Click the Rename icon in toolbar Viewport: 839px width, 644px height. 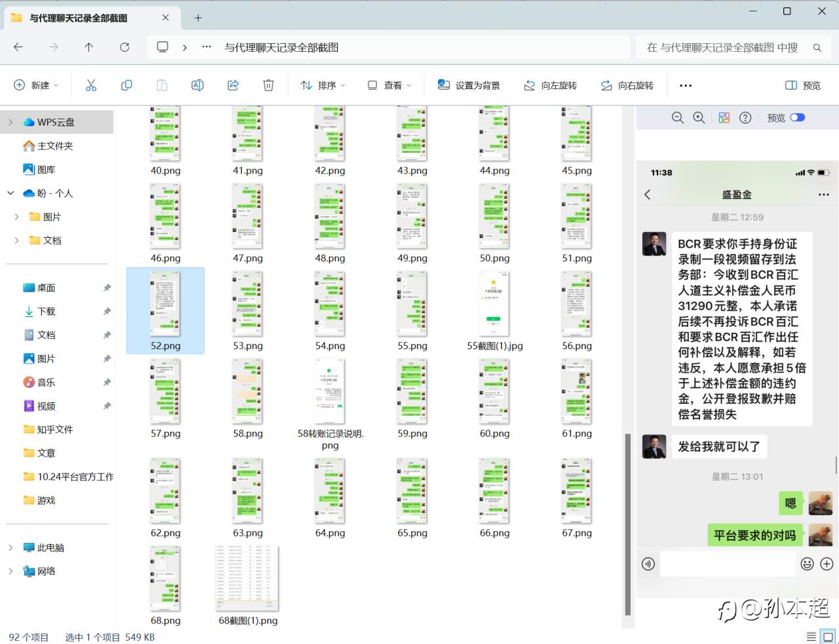click(197, 85)
